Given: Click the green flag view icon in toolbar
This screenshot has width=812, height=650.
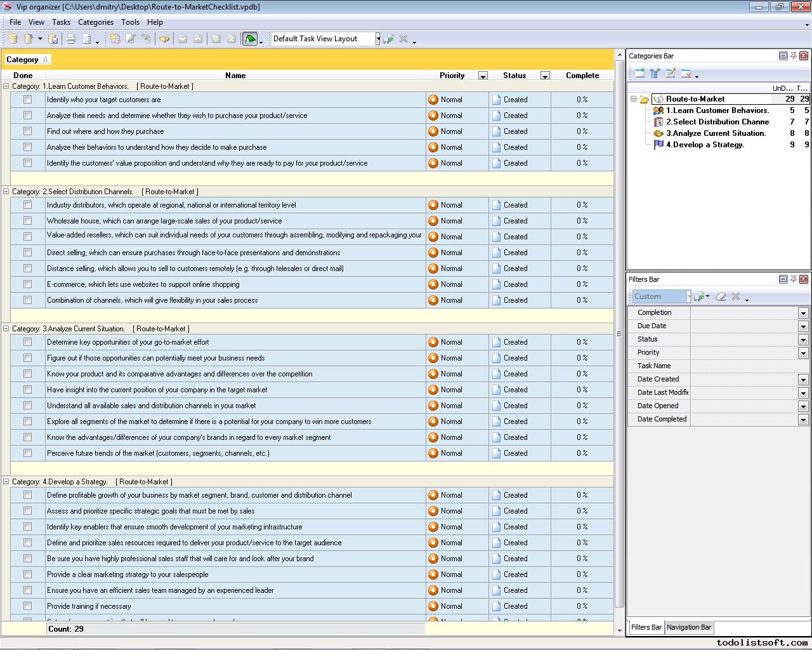Looking at the screenshot, I should click(x=250, y=39).
